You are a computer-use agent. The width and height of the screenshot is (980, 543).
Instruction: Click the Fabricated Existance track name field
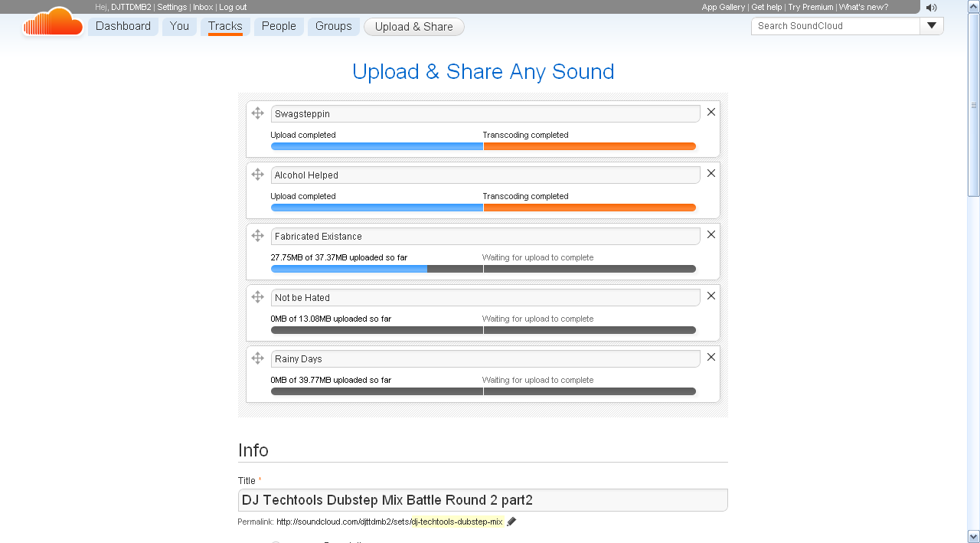[x=485, y=236]
